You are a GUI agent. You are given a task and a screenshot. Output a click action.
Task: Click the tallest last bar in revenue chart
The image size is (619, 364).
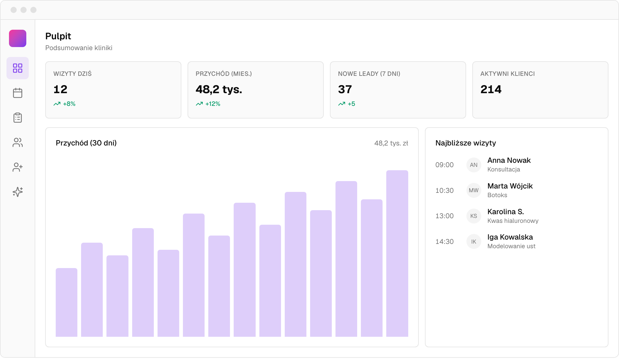(x=397, y=253)
